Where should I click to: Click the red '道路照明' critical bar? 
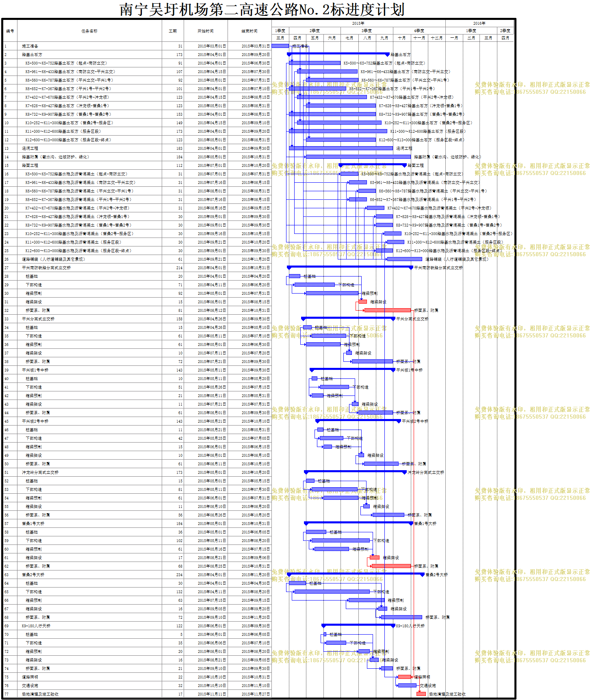(405, 677)
